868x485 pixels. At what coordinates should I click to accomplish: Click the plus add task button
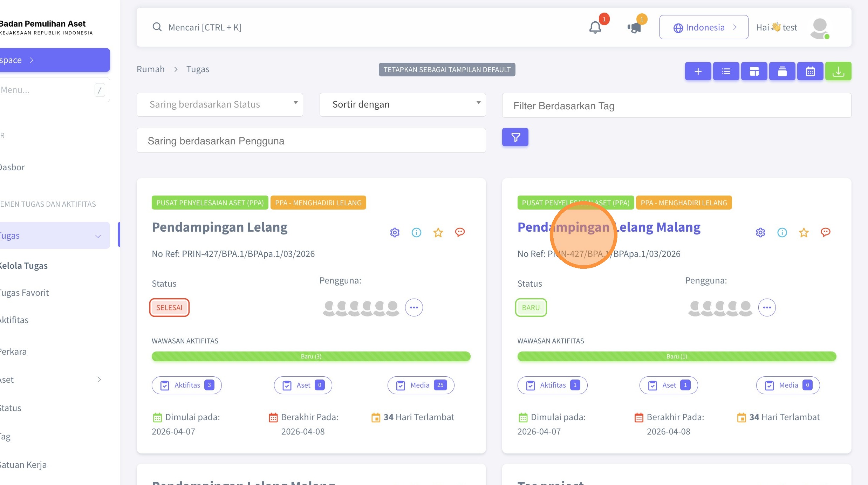tap(698, 71)
